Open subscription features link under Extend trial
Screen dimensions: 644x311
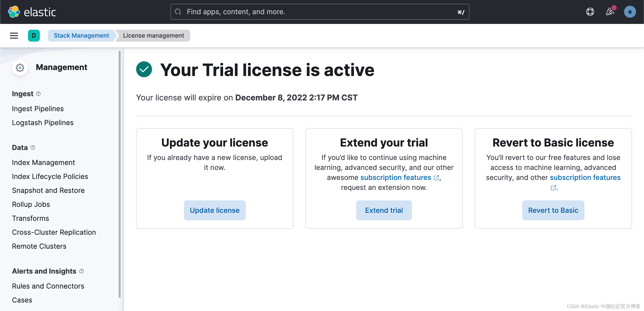(396, 177)
